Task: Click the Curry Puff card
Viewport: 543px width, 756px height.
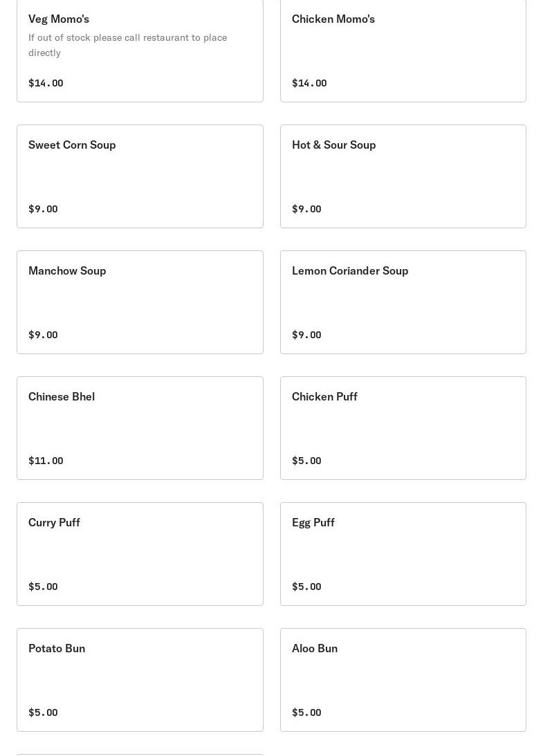Action: [x=140, y=553]
